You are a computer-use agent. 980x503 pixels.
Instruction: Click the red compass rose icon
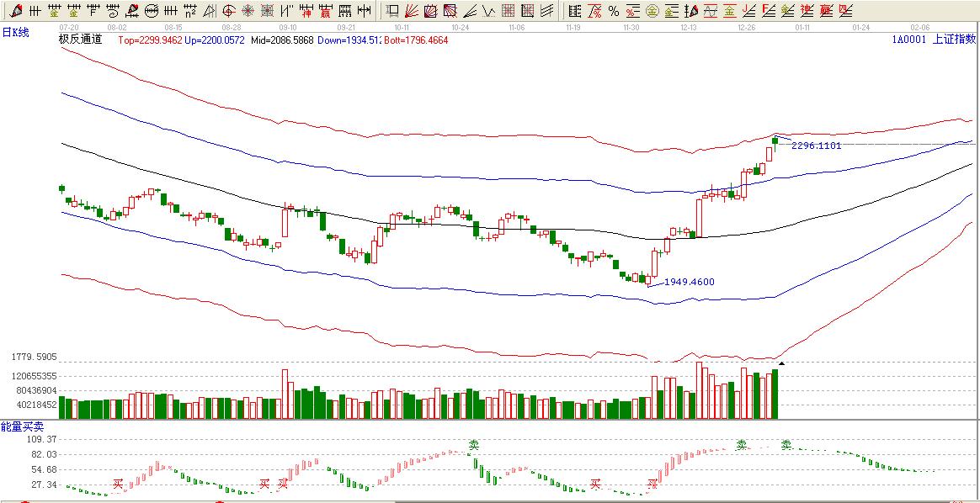click(x=248, y=11)
